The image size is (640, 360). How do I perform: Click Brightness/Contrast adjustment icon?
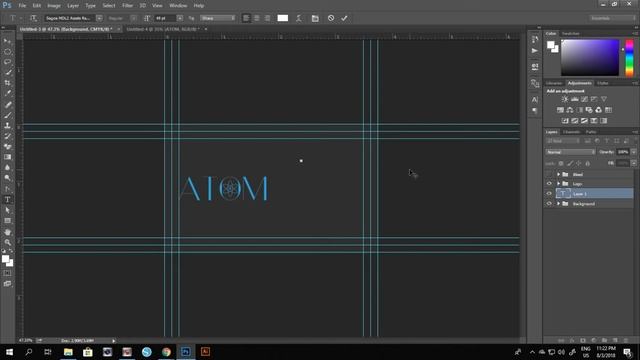(565, 99)
